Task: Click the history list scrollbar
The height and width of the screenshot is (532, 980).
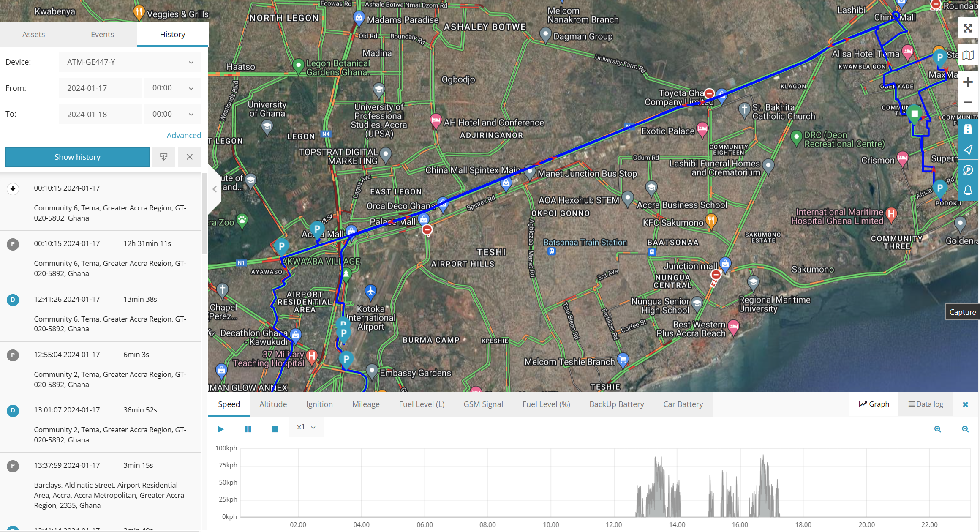Action: [204, 213]
